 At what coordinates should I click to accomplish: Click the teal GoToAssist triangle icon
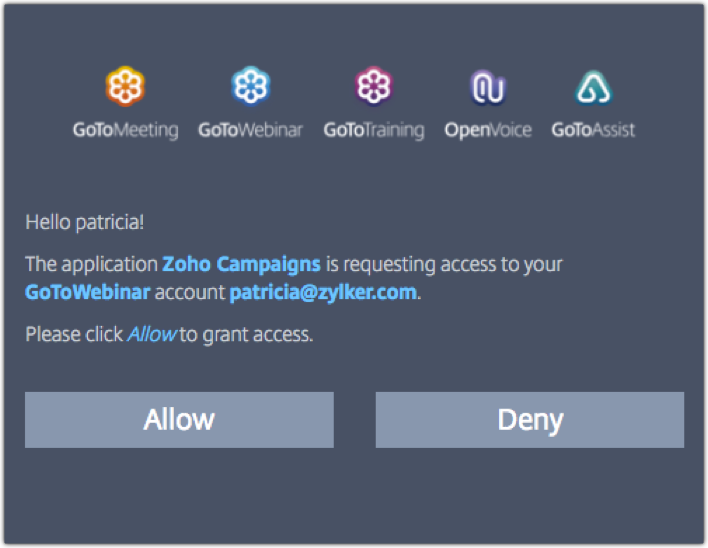pyautogui.click(x=593, y=88)
